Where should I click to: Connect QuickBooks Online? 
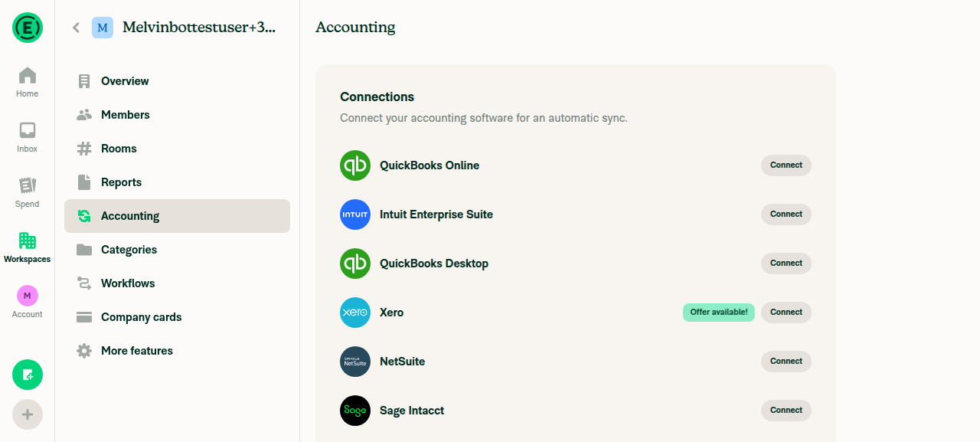coord(786,165)
